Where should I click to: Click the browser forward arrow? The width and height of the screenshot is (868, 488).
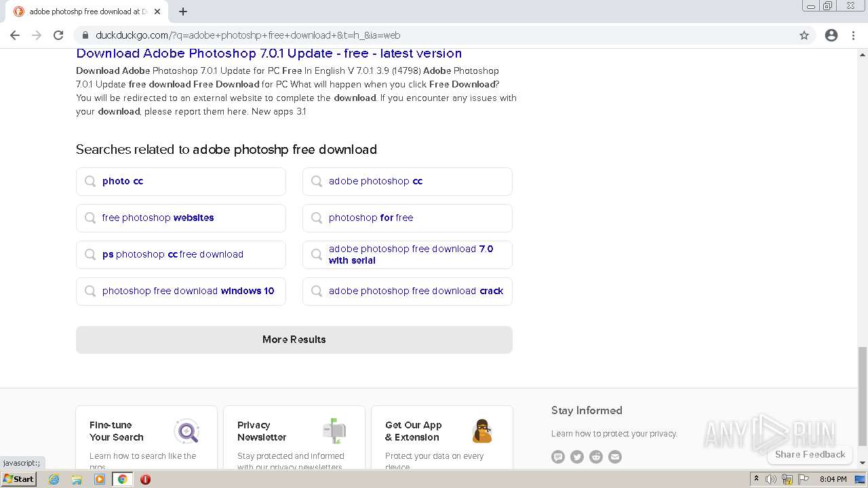coord(37,35)
